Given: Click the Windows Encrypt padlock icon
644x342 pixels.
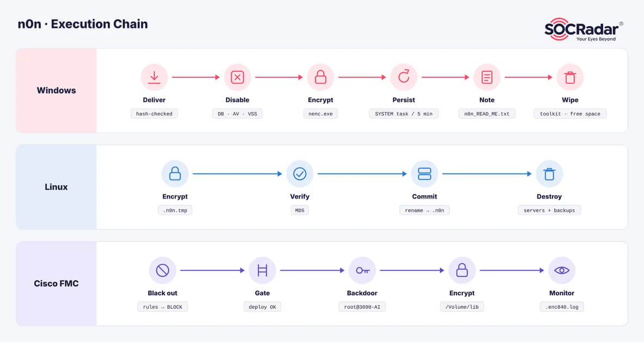Looking at the screenshot, I should coord(320,77).
